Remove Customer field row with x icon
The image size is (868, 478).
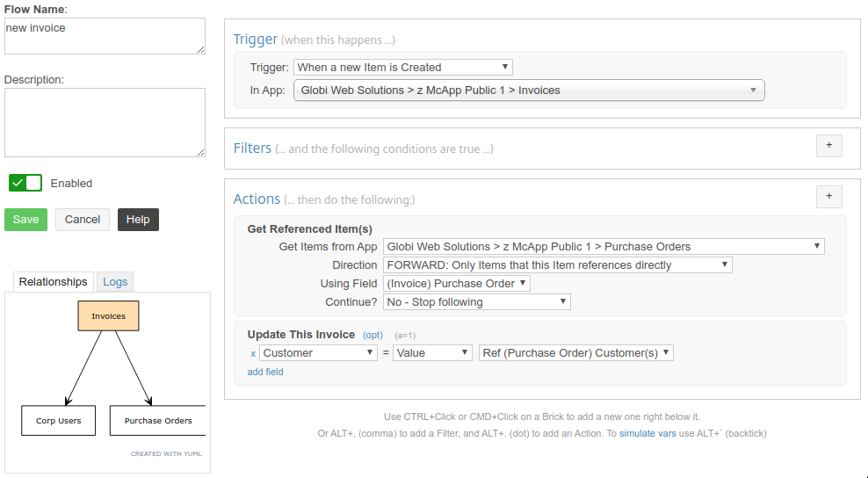[253, 353]
